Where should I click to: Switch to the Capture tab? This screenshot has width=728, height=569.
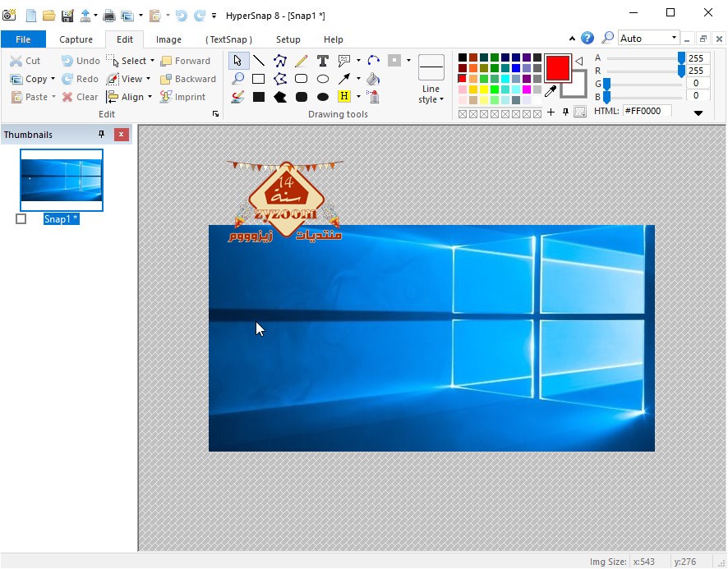click(76, 39)
